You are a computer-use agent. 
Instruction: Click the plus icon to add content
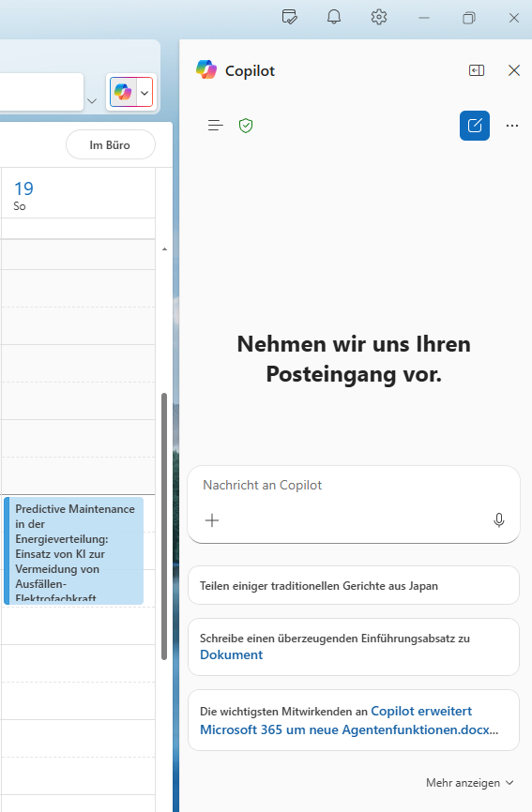[212, 520]
